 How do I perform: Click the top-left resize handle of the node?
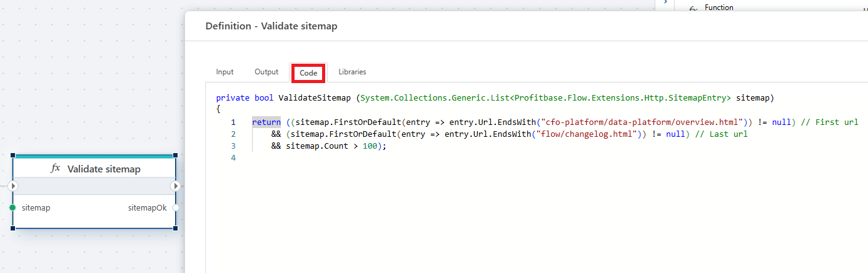pos(13,156)
